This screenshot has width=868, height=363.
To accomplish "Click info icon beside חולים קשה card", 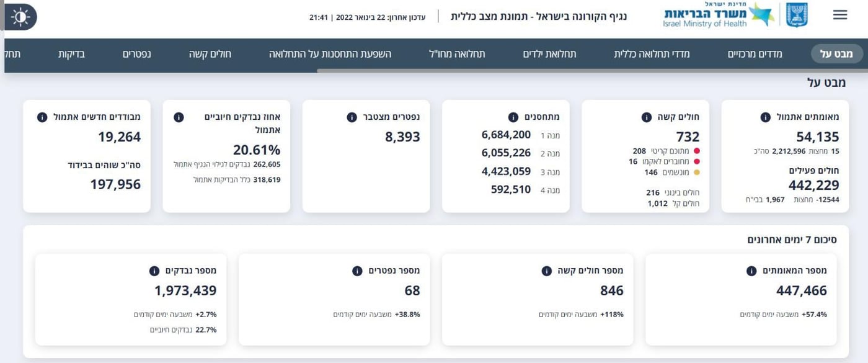I will [x=646, y=117].
